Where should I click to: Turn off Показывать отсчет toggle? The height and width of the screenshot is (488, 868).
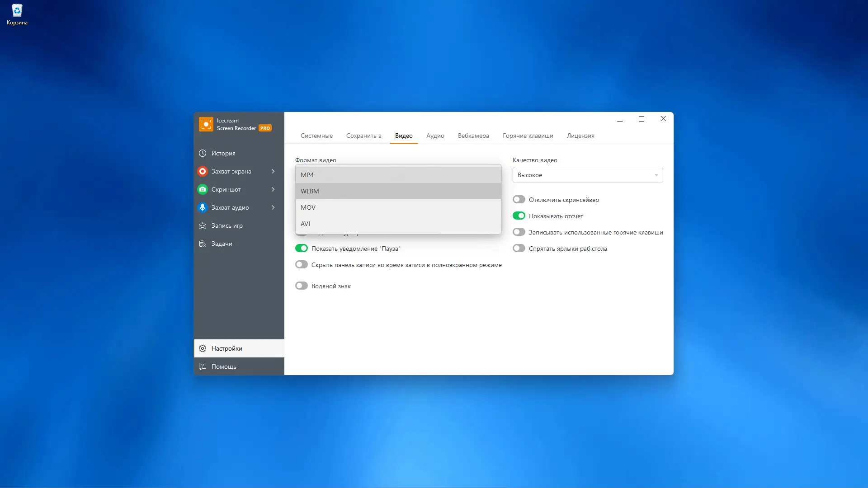point(519,216)
